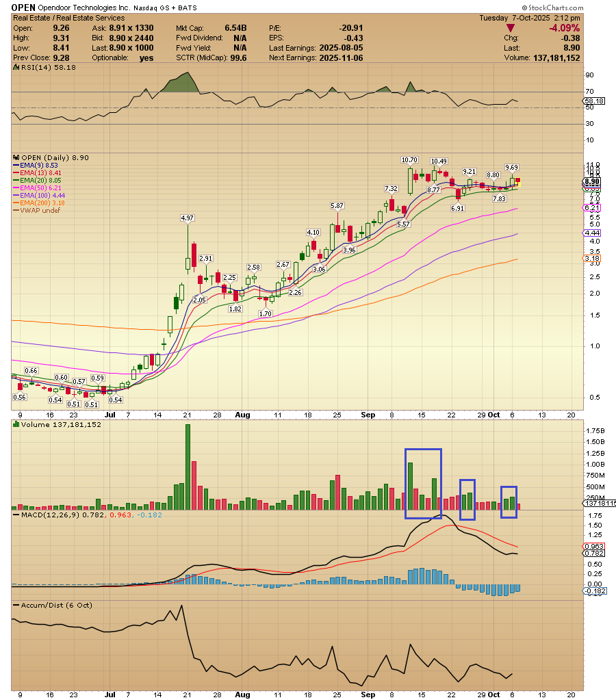Click the Last Earnings date 2025-08-05
The height and width of the screenshot is (700, 616).
341,48
